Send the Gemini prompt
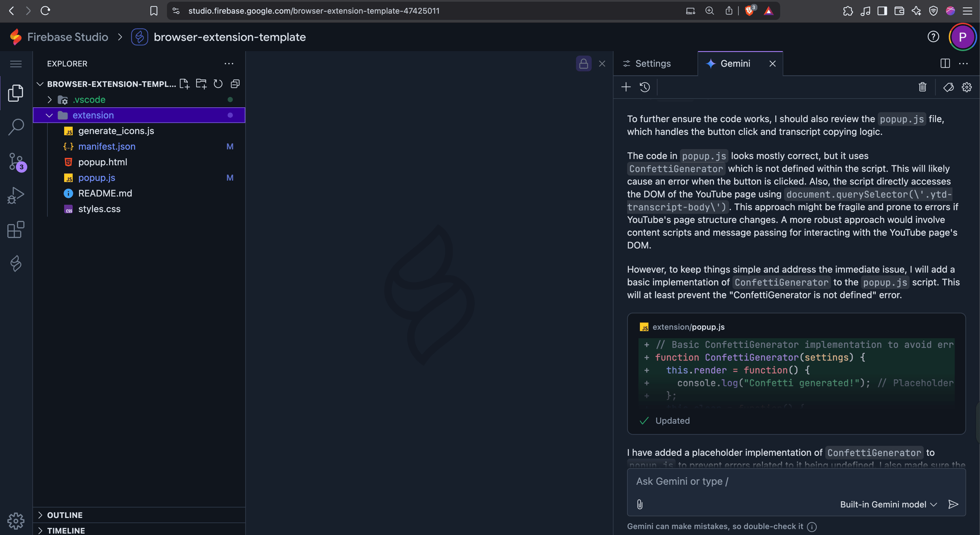Viewport: 980px width, 535px height. pyautogui.click(x=953, y=504)
